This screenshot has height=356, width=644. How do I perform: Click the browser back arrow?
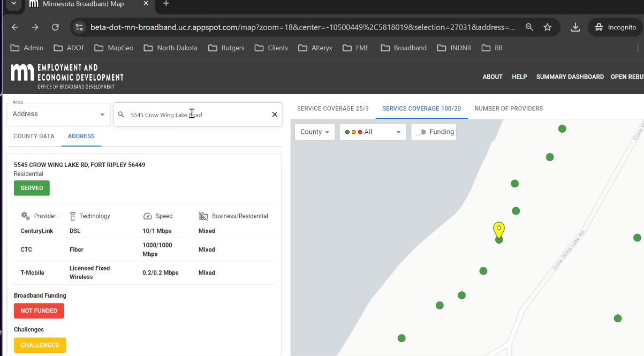coord(15,27)
